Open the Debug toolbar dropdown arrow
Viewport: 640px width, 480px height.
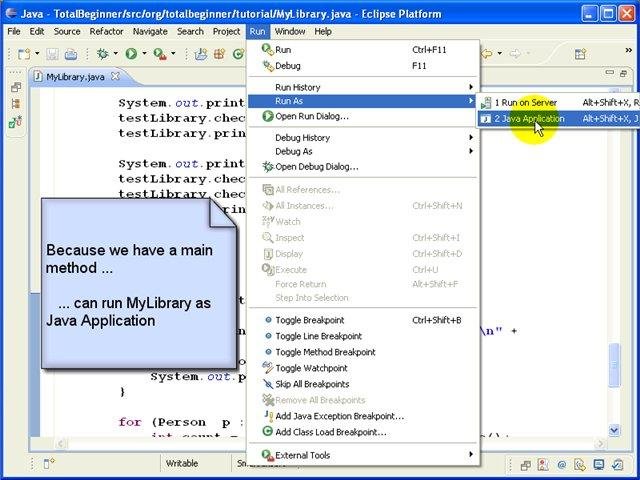pyautogui.click(x=116, y=53)
